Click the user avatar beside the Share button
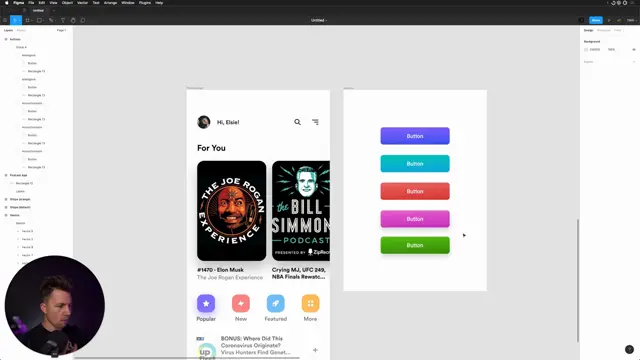Screen dimensions: 640x360 (581, 20)
